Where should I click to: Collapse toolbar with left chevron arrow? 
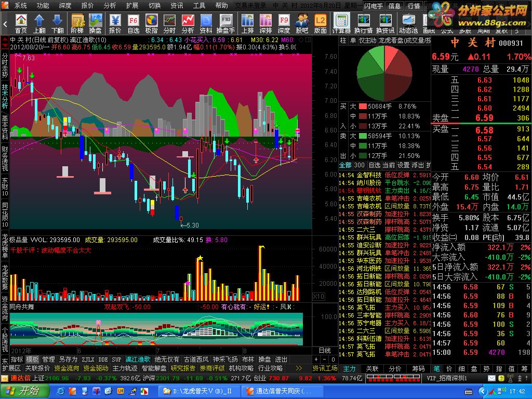click(5, 24)
